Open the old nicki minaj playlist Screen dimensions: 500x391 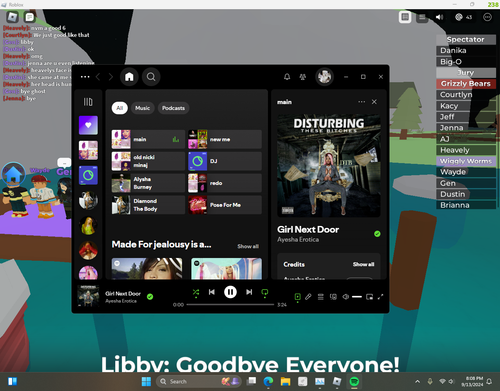[x=148, y=161]
